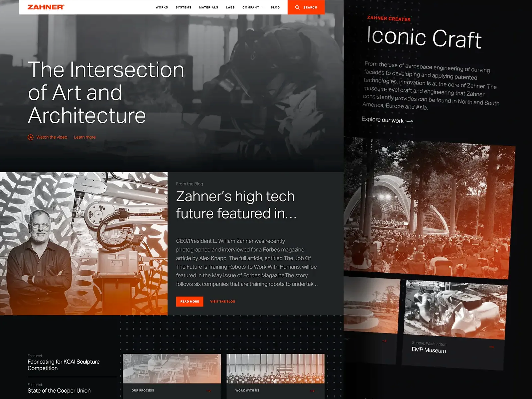
Task: Click the Our Process label
Action: coord(143,391)
